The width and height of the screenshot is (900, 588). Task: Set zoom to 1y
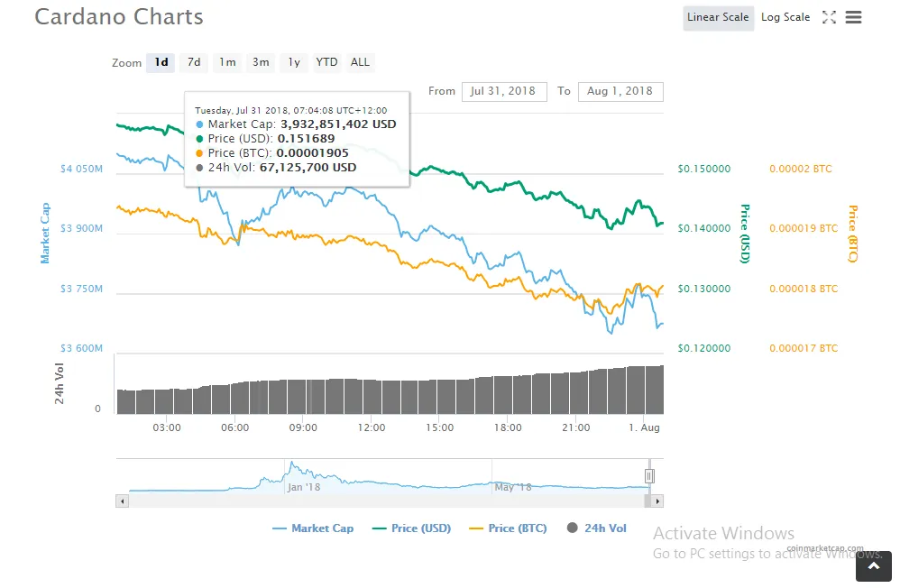point(294,62)
